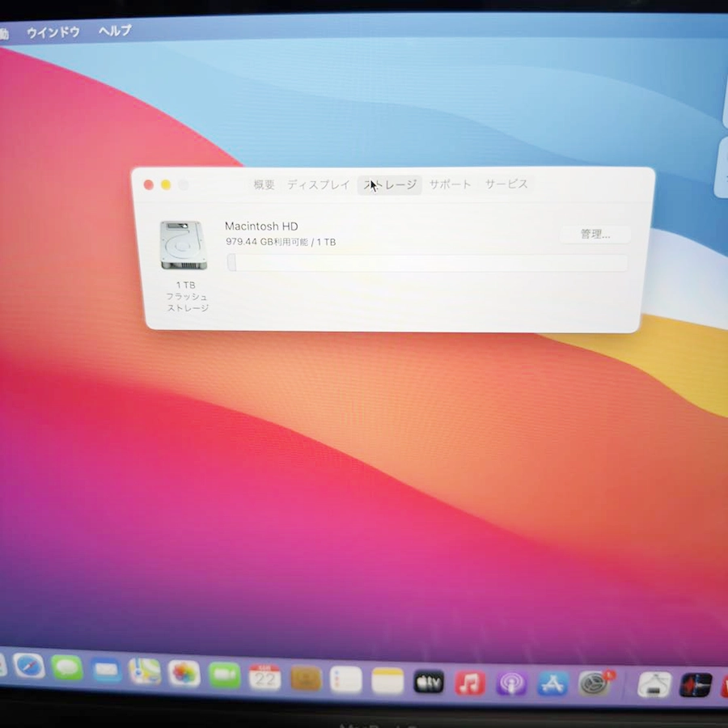Open the ヘルプ menu in the menu bar
This screenshot has width=728, height=728.
point(115,31)
